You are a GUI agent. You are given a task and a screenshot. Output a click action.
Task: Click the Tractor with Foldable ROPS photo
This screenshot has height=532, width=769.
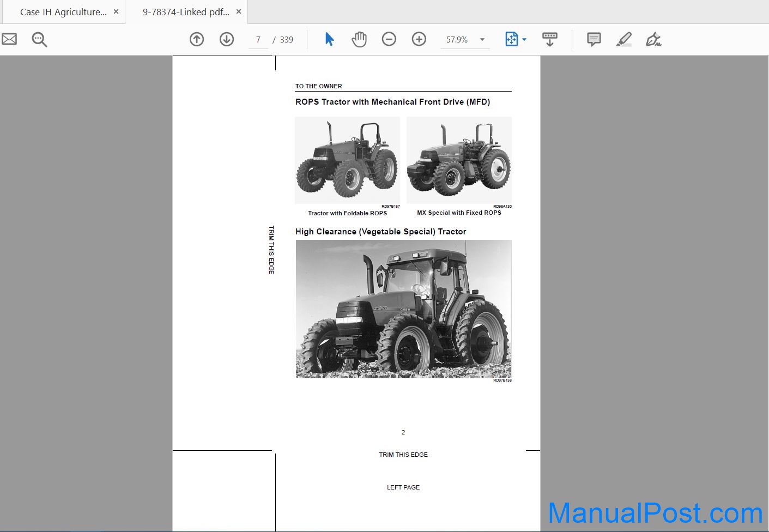[347, 160]
